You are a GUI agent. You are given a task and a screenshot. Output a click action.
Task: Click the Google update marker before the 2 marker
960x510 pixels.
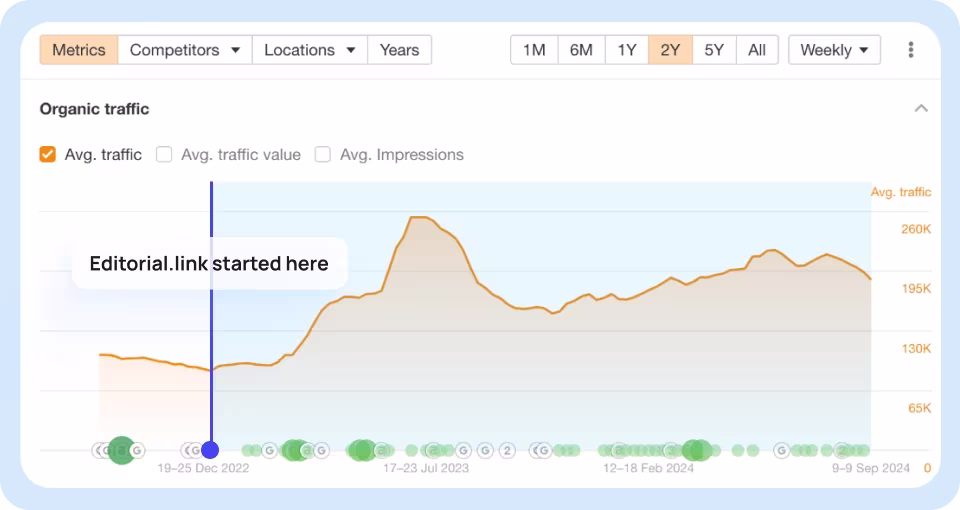(x=485, y=450)
